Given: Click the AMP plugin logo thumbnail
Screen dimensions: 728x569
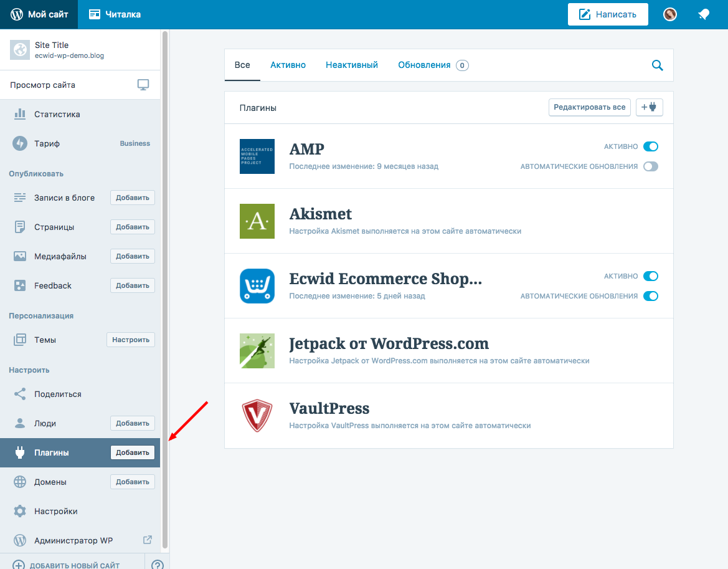Looking at the screenshot, I should tap(257, 156).
